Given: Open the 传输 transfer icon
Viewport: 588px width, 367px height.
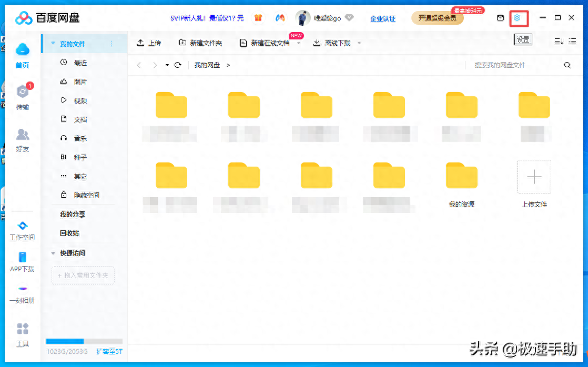Looking at the screenshot, I should (x=23, y=91).
